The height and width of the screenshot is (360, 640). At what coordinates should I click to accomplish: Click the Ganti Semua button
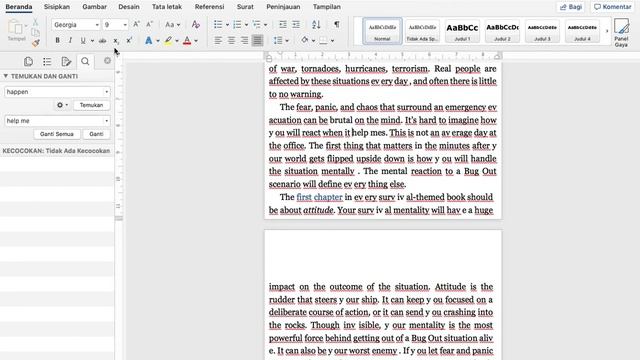coord(57,134)
